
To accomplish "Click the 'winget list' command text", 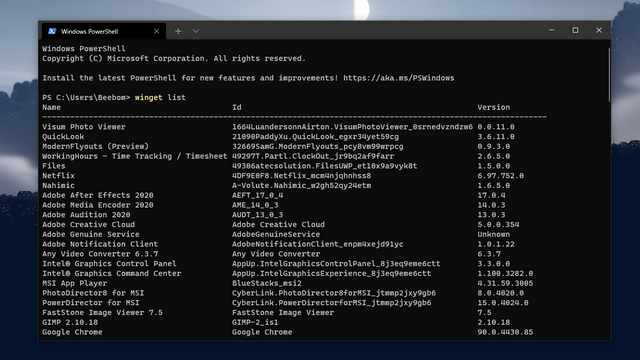I will [160, 98].
